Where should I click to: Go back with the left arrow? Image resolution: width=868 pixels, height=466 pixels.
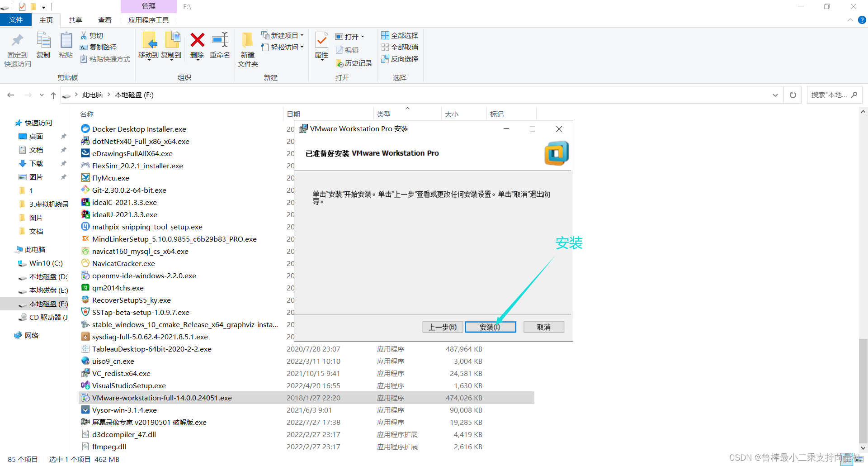point(11,95)
